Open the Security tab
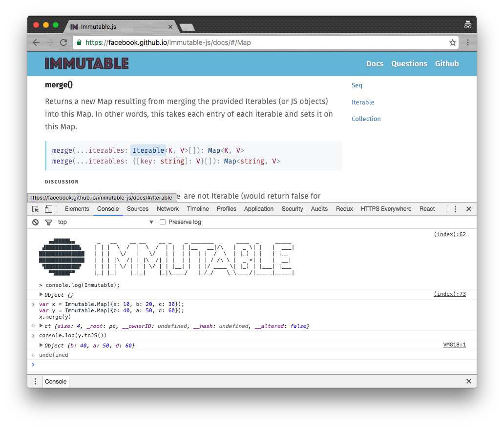 point(292,209)
